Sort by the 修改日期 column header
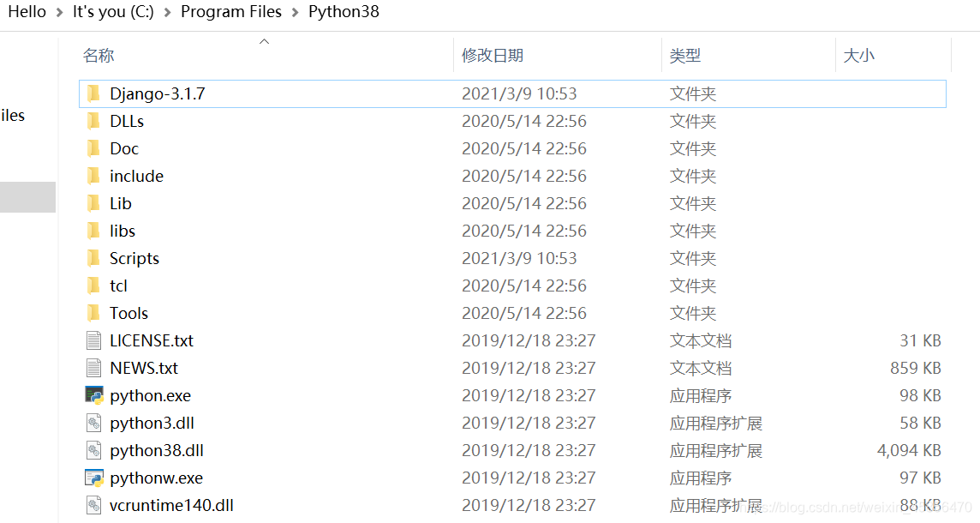 pyautogui.click(x=493, y=56)
